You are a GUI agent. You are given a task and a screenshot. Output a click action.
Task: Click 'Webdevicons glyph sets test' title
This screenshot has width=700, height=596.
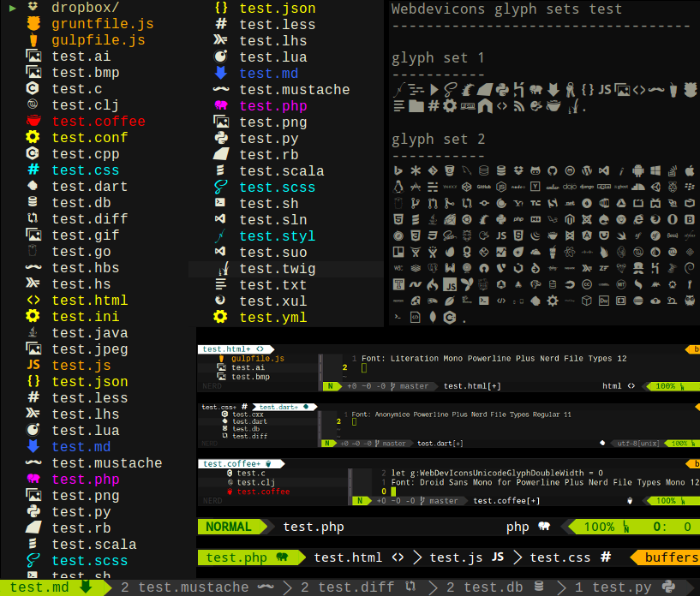(x=506, y=9)
